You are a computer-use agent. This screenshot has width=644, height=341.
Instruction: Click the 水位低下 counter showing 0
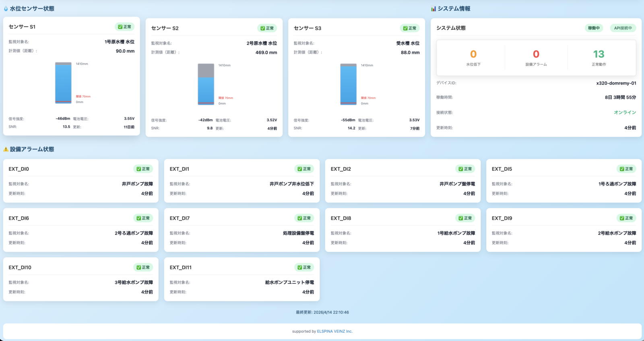[x=473, y=58]
